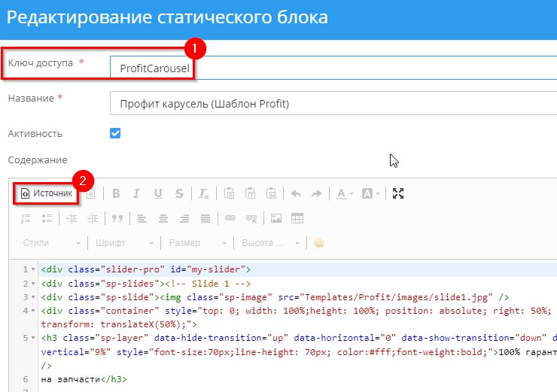Viewport: 557px width, 392px height.
Task: Open the text color picker
Action: [x=345, y=193]
